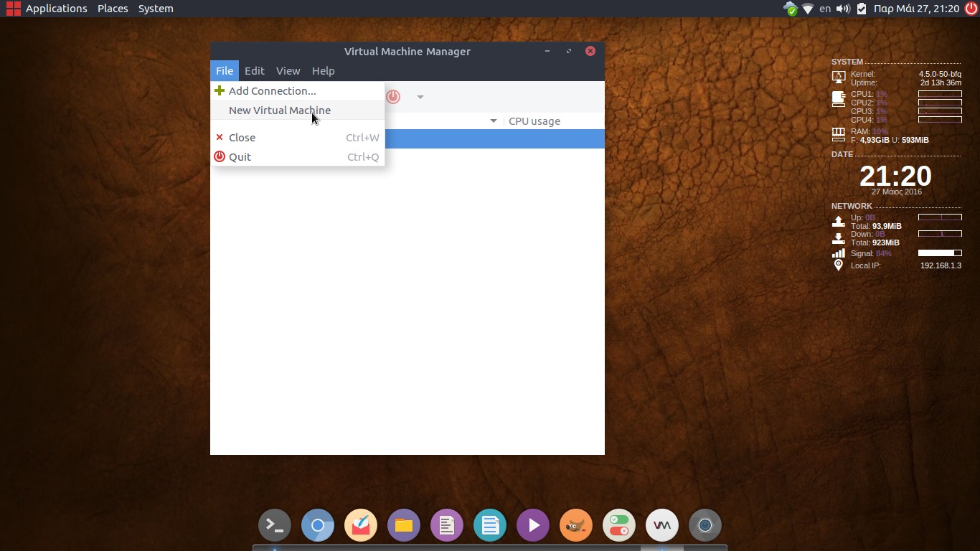Screen dimensions: 980x551
Task: Open the media player dock icon
Action: [x=533, y=526]
